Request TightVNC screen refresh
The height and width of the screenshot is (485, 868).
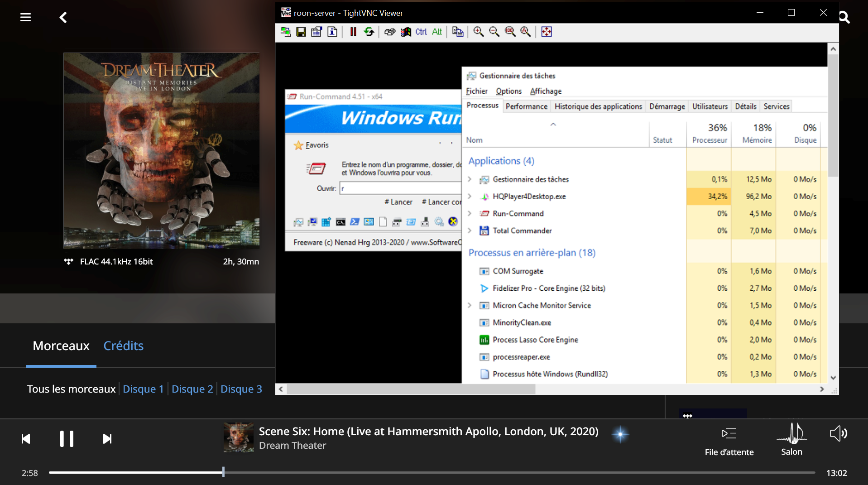[369, 32]
